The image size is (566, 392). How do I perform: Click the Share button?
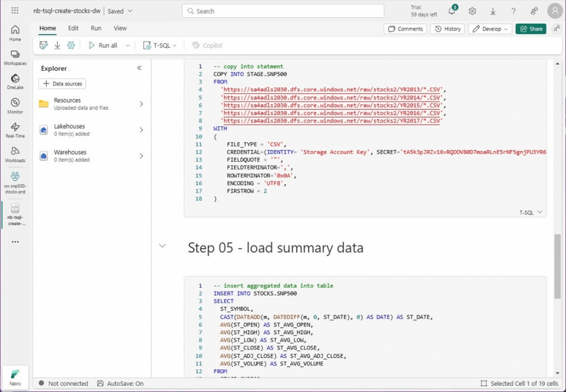point(531,29)
